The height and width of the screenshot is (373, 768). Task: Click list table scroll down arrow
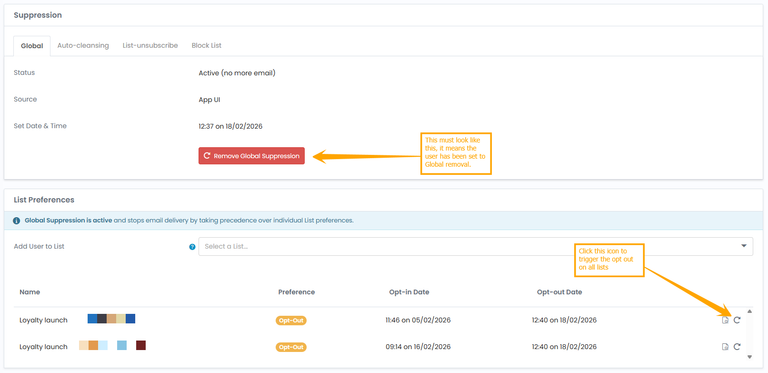pos(749,357)
